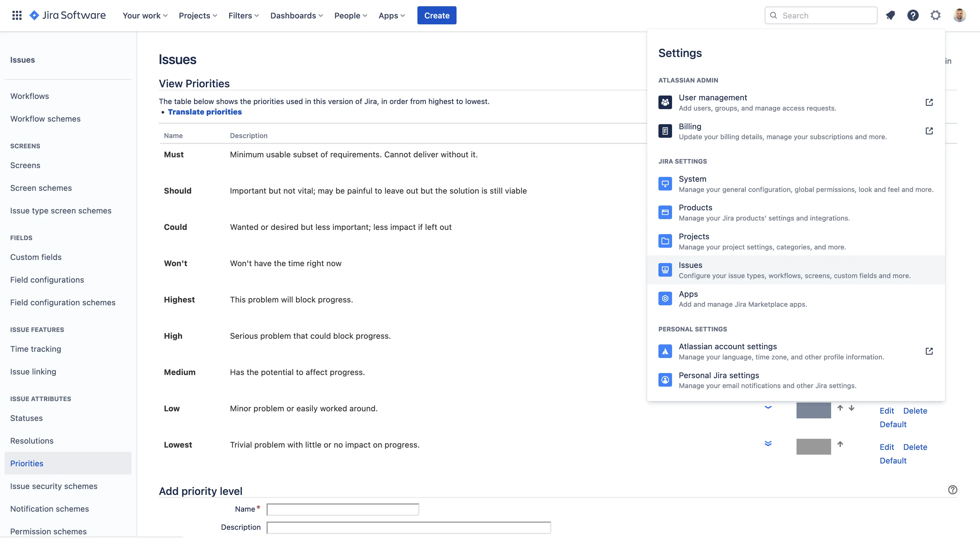980x538 pixels.
Task: Click the Apps settings icon
Action: [x=665, y=298]
